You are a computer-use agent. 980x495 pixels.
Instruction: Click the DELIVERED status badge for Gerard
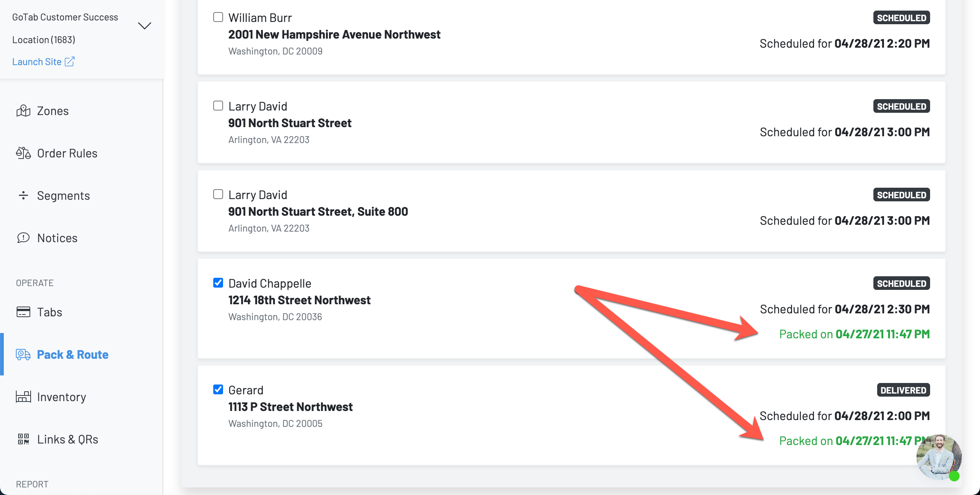pos(903,390)
